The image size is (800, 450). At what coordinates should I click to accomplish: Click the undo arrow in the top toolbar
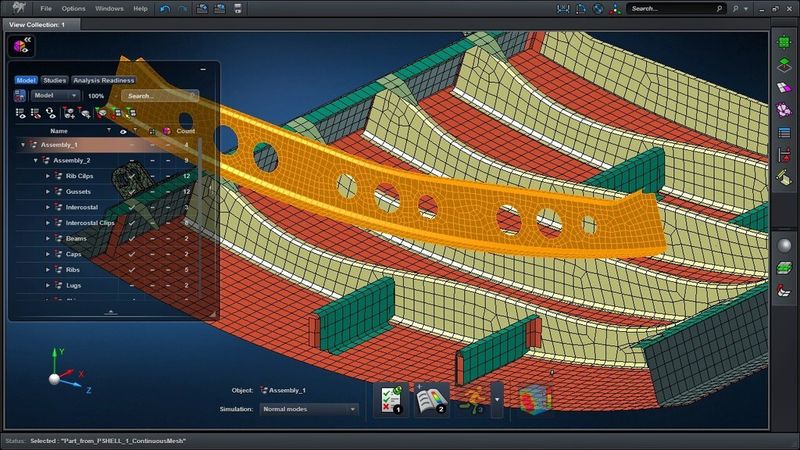click(165, 9)
